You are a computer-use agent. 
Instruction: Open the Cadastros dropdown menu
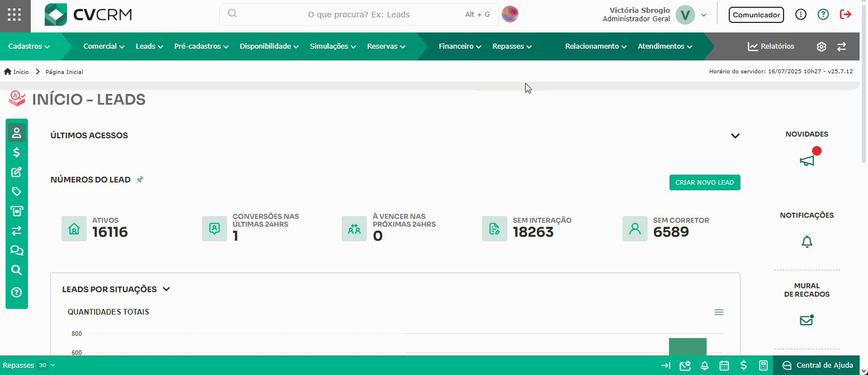point(29,46)
